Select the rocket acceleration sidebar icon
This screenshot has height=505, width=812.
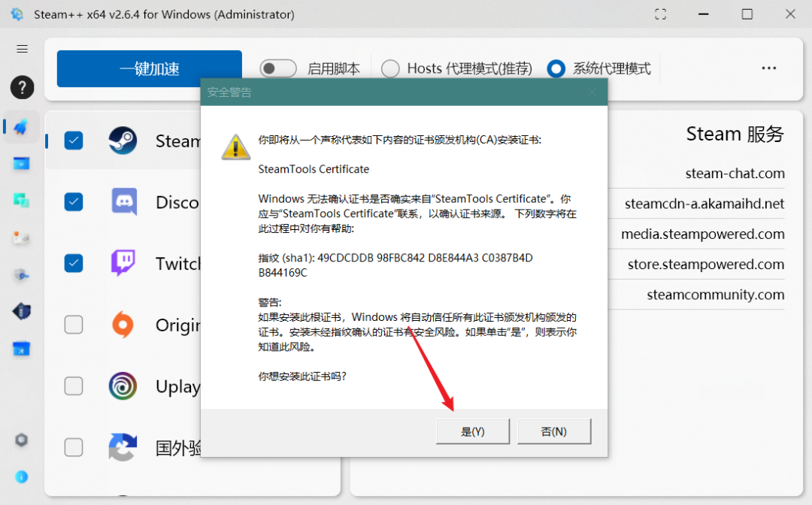pos(21,127)
